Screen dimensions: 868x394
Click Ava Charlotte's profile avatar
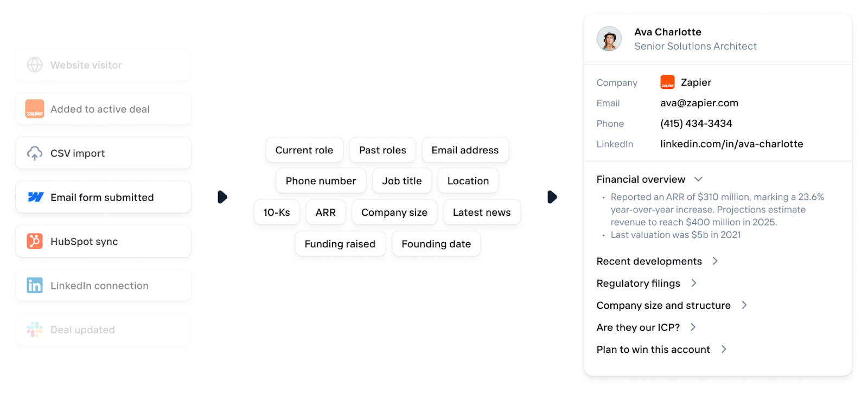tap(609, 39)
